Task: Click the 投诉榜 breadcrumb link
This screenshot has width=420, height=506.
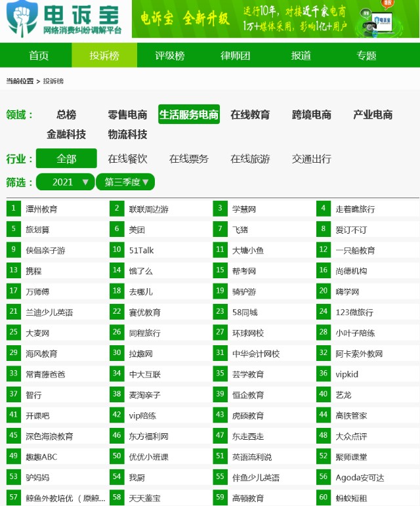Action: tap(53, 81)
